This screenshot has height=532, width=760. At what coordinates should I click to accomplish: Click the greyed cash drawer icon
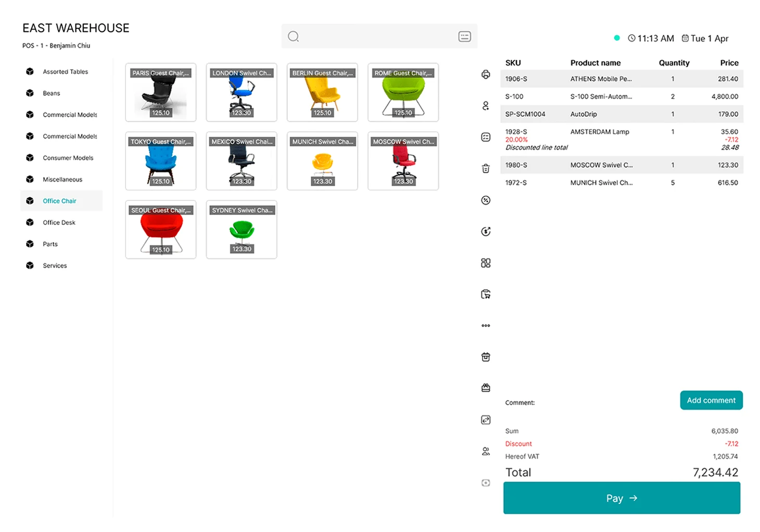(486, 483)
